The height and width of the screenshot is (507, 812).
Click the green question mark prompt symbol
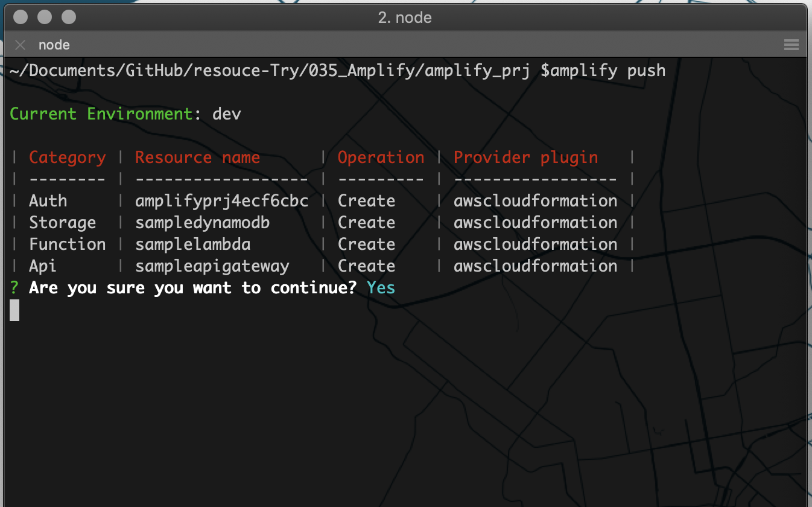(14, 288)
